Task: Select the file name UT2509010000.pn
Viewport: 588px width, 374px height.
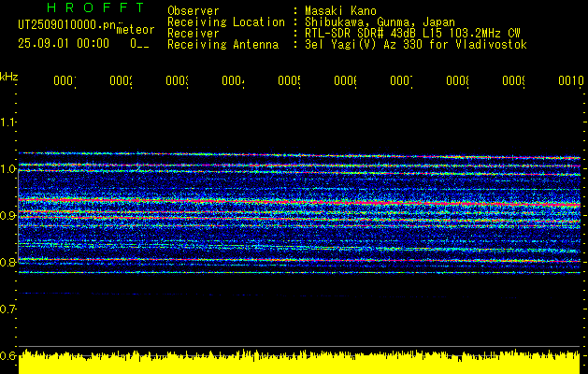Action: tap(67, 24)
